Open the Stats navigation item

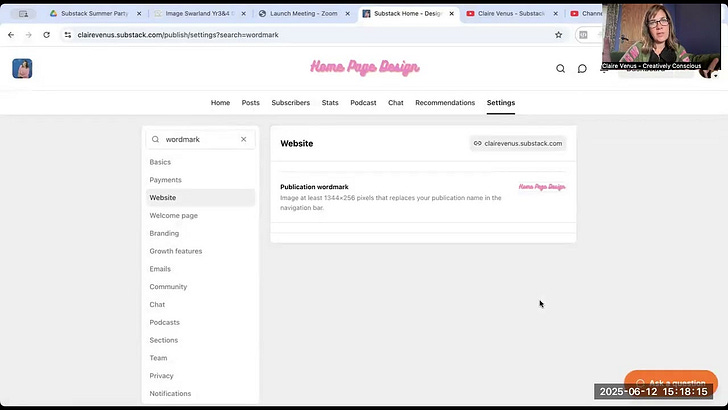pos(330,103)
